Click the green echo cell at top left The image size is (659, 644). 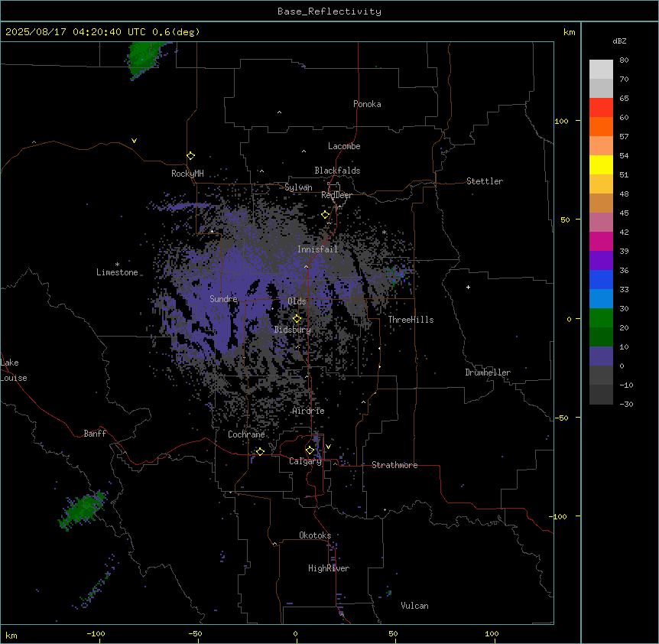click(143, 59)
